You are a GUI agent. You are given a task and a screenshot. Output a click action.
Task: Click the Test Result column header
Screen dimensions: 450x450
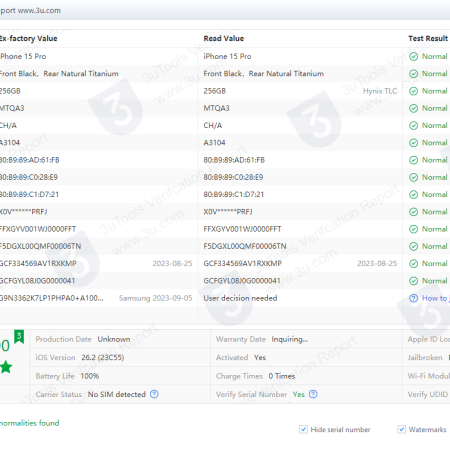[x=428, y=38]
